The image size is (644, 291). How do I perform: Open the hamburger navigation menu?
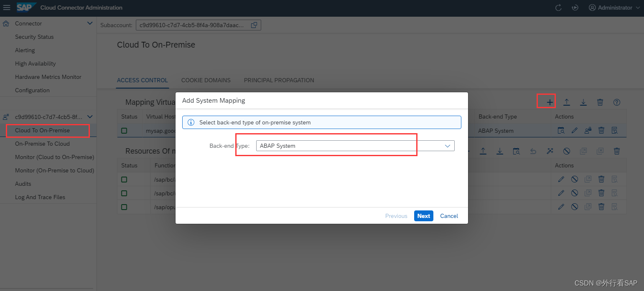7,8
